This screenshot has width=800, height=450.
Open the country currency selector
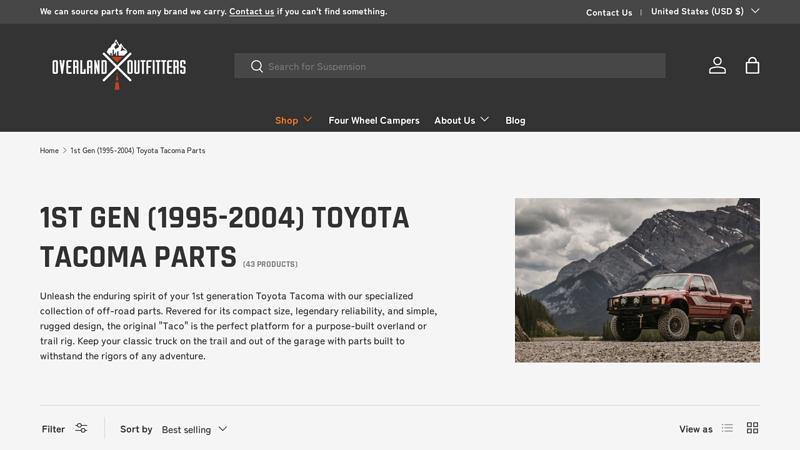pyautogui.click(x=705, y=11)
